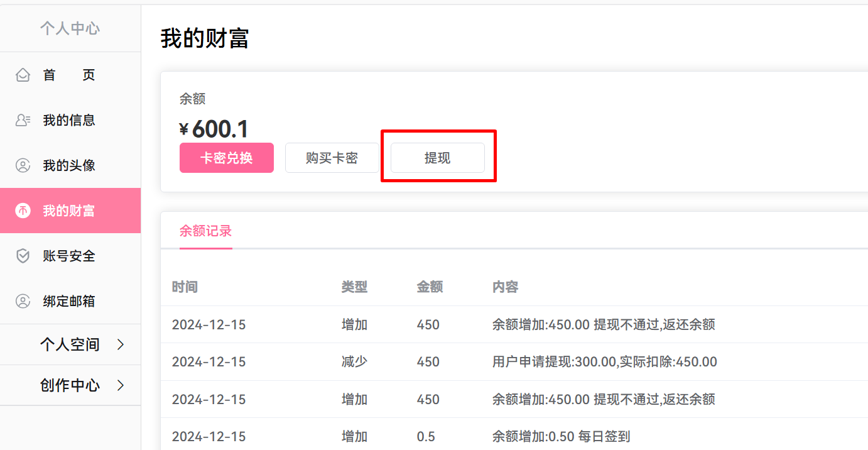This screenshot has width=868, height=450.
Task: Select 账号安全 in the sidebar
Action: pos(68,255)
